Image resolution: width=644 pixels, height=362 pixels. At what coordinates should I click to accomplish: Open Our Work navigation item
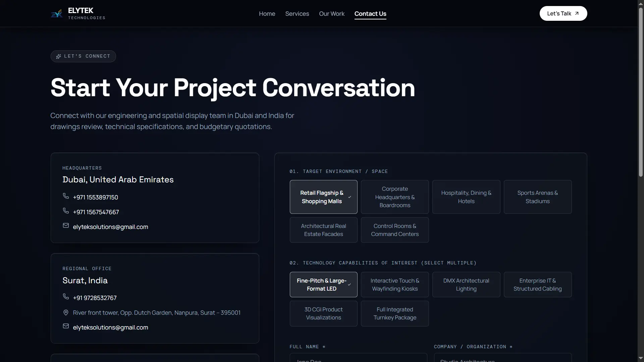(332, 14)
